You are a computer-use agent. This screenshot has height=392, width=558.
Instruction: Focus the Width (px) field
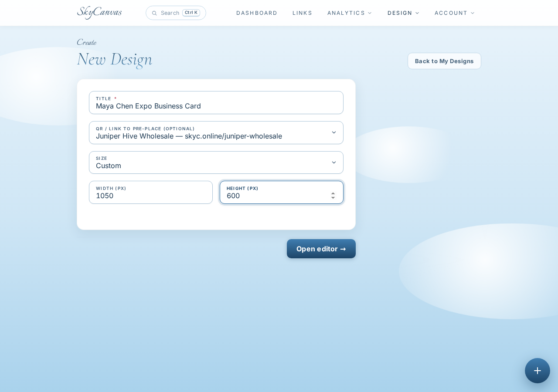point(151,193)
